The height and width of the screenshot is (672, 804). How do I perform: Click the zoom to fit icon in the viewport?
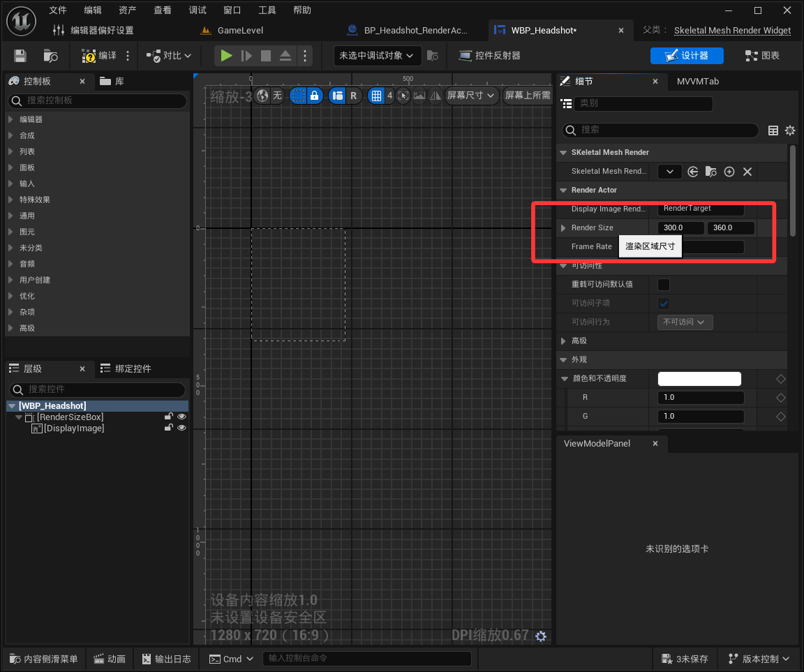(403, 96)
